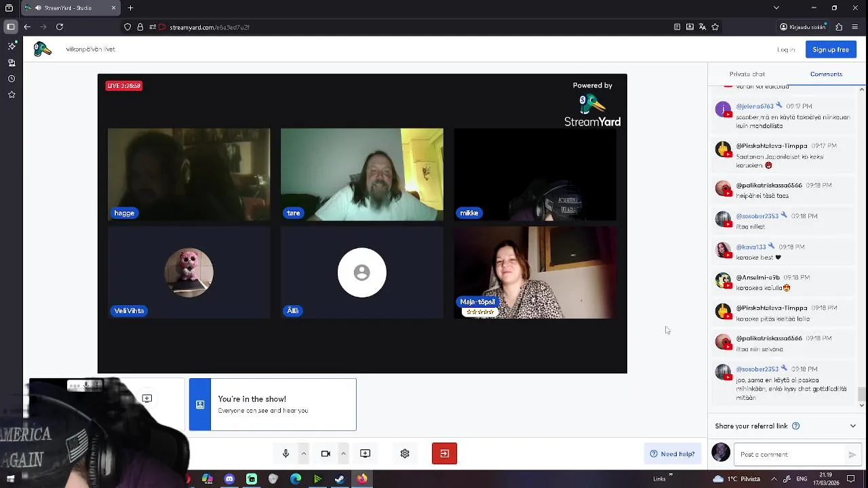This screenshot has width=868, height=488.
Task: Open Microsoft Edge from the taskbar
Action: point(296,479)
